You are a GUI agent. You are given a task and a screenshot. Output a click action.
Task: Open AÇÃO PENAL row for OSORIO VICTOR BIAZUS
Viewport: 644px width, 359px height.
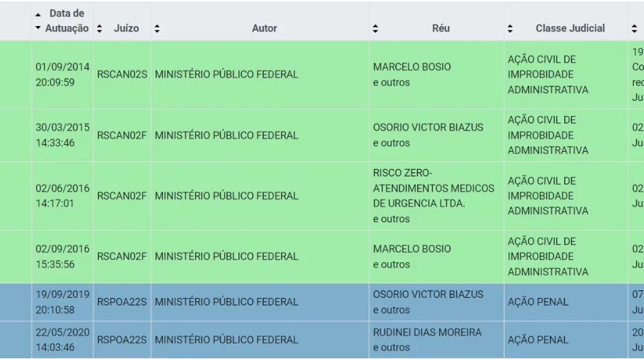pyautogui.click(x=322, y=302)
